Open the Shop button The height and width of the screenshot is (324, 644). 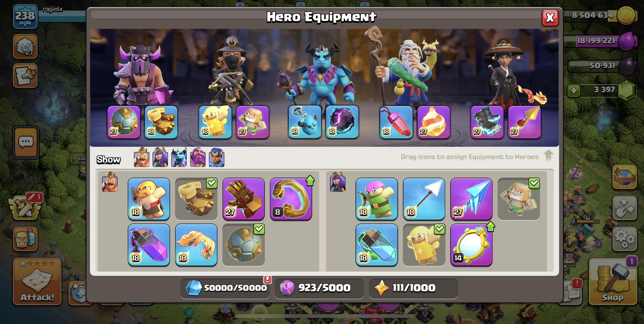pos(613,282)
